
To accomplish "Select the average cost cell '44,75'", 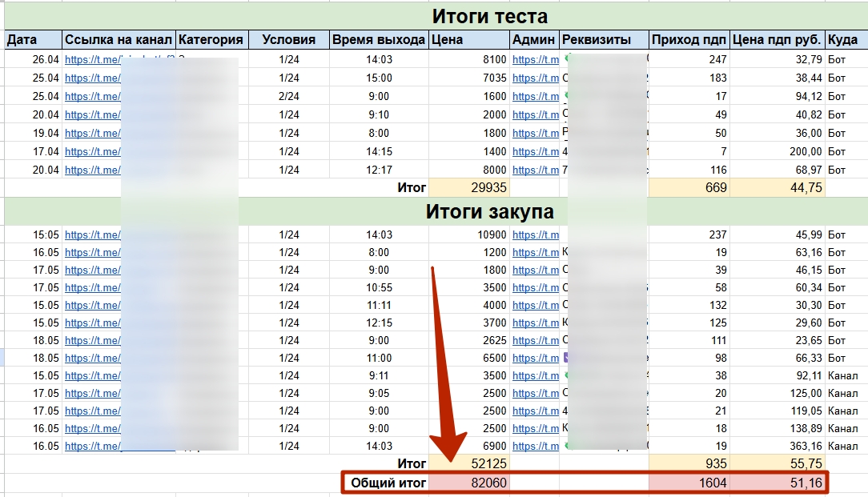I will tap(778, 187).
